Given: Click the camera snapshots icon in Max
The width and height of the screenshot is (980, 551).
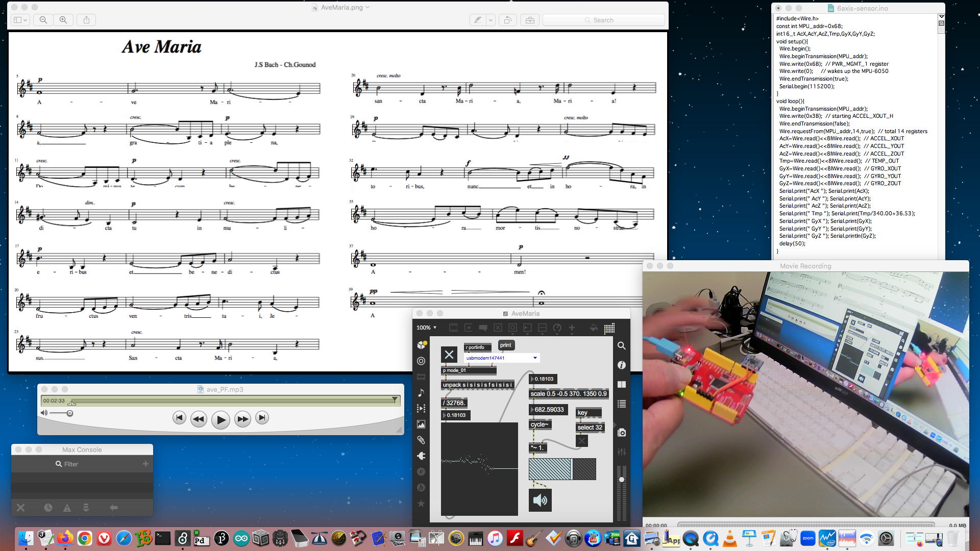Looking at the screenshot, I should 621,433.
